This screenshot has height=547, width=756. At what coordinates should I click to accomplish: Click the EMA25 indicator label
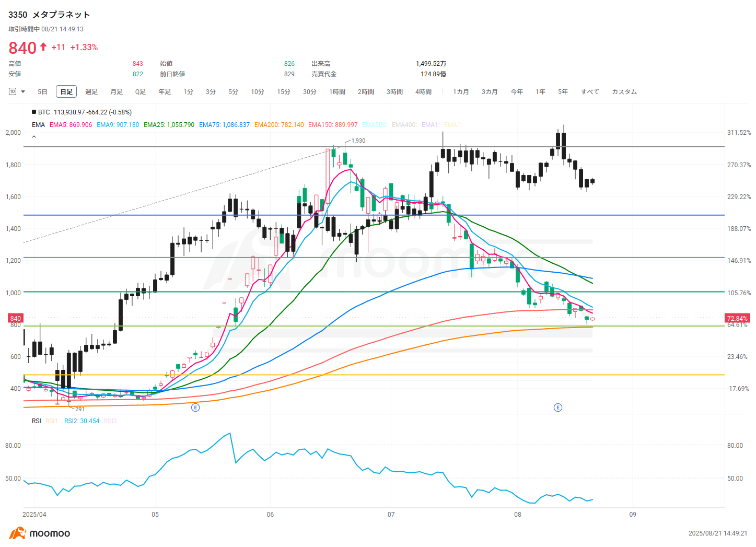(x=169, y=125)
